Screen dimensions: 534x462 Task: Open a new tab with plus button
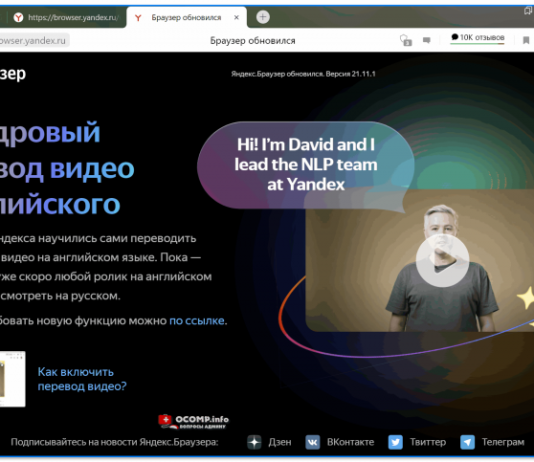point(263,17)
